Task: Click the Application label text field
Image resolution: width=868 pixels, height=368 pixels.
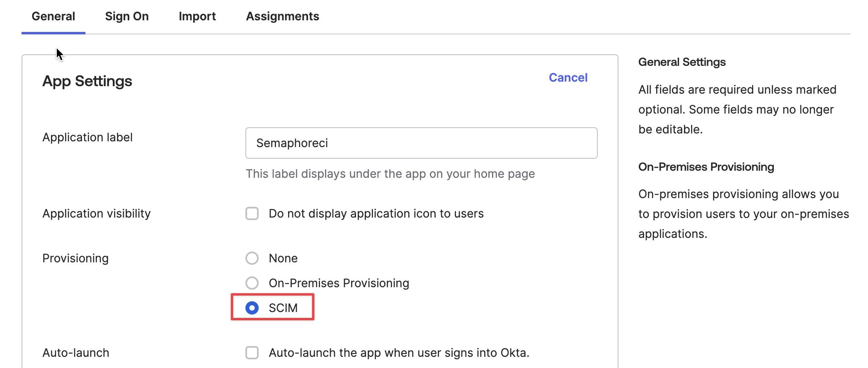Action: coord(421,143)
